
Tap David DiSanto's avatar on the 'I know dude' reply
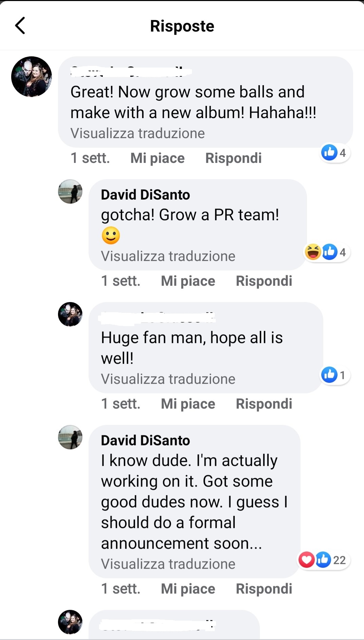70,437
